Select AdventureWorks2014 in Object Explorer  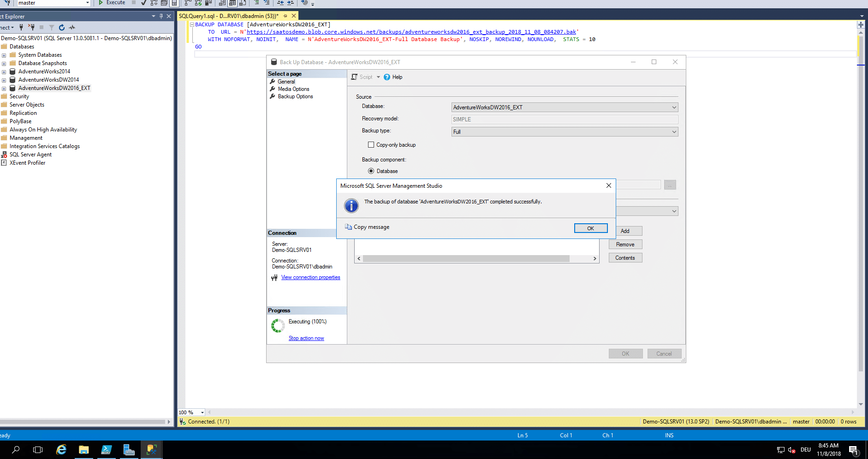point(44,72)
